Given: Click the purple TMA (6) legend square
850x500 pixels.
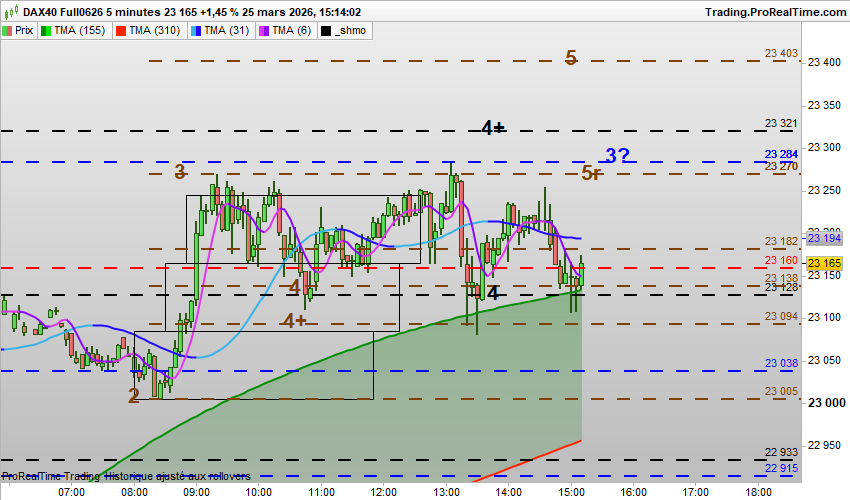Looking at the screenshot, I should (264, 31).
